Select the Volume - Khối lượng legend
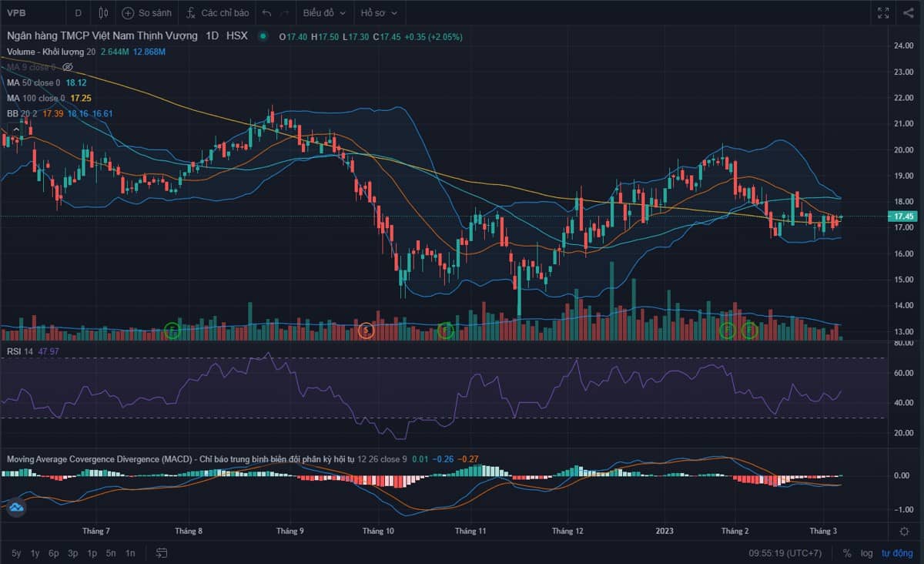 point(51,52)
